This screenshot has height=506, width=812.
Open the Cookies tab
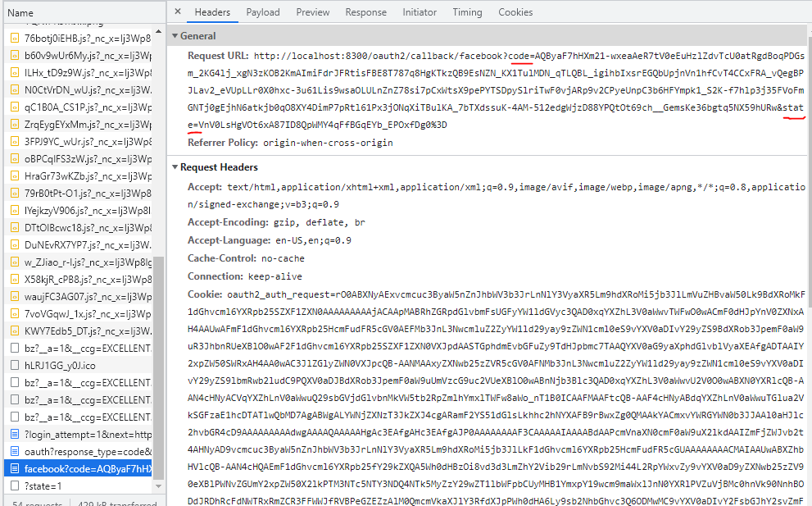(x=515, y=12)
